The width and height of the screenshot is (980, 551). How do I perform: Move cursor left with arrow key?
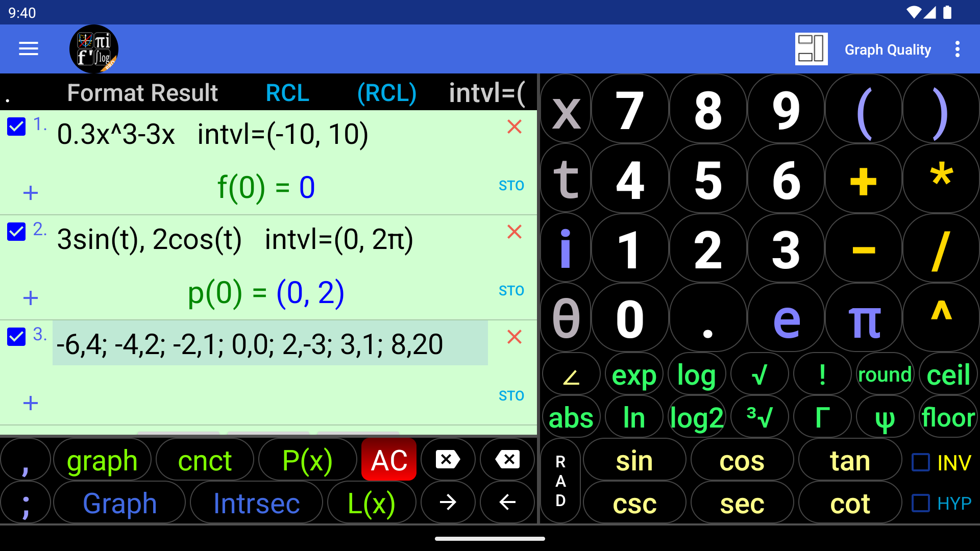point(507,503)
